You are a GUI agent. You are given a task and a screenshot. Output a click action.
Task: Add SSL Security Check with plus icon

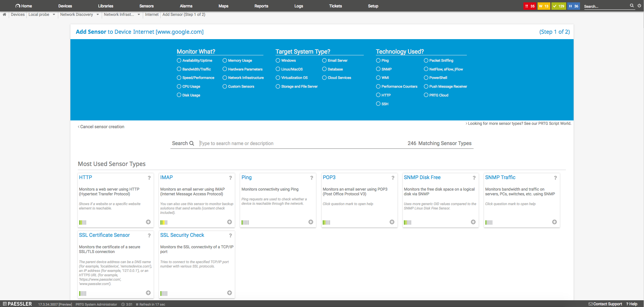(229, 293)
